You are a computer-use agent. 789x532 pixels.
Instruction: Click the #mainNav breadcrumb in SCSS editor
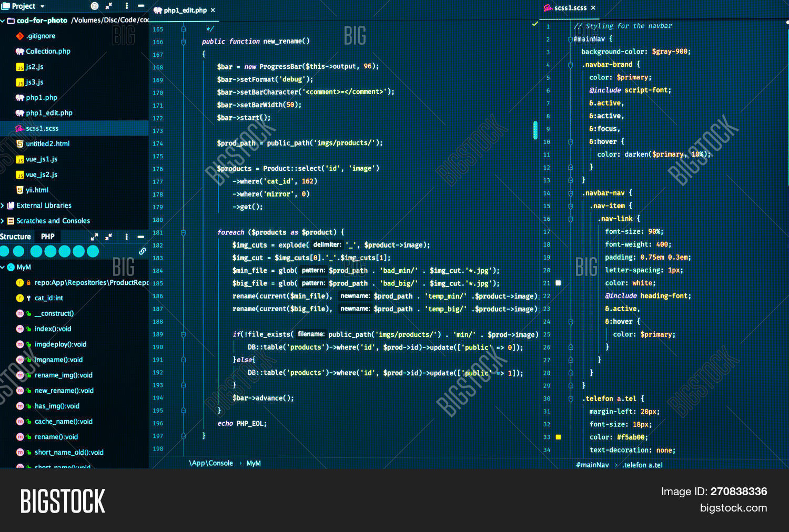click(x=592, y=465)
